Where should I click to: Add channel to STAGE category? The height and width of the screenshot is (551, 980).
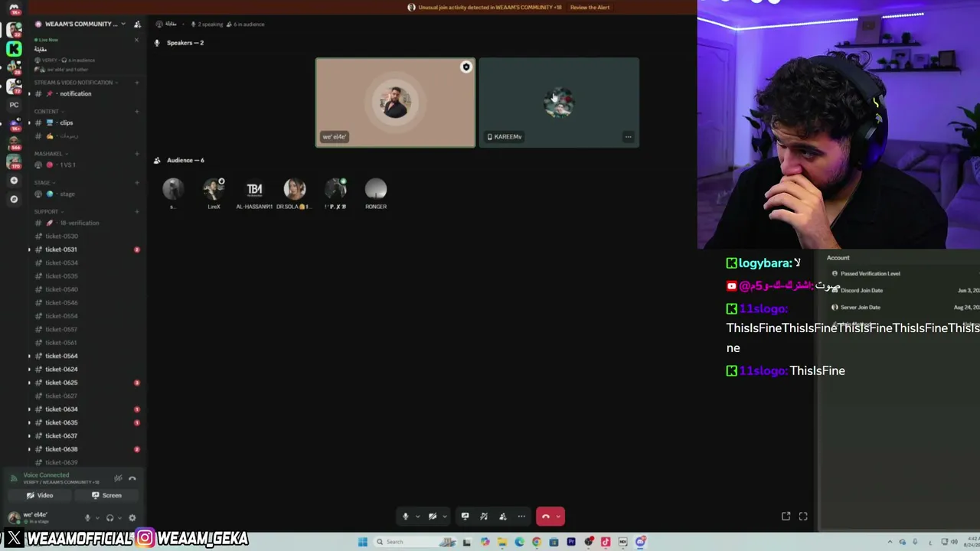(137, 183)
